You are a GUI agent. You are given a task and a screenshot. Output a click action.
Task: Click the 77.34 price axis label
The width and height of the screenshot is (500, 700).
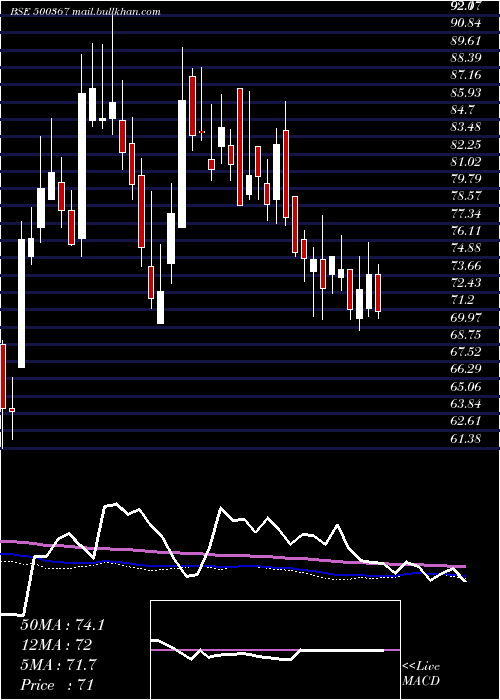465,213
